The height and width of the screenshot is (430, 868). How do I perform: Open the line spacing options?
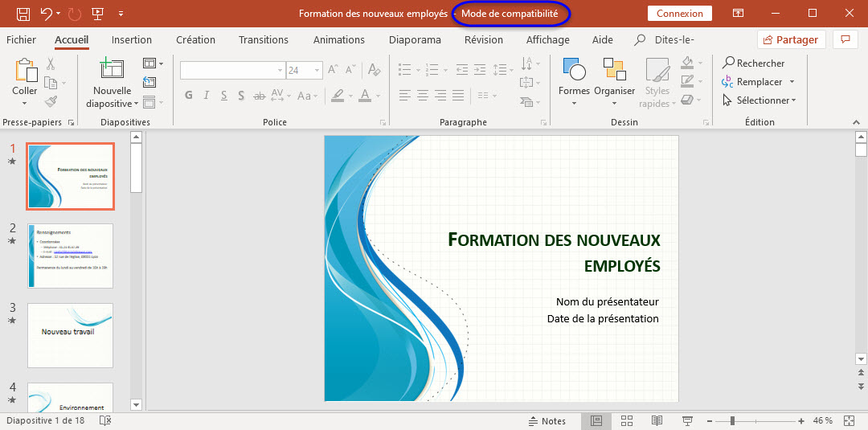click(x=503, y=69)
